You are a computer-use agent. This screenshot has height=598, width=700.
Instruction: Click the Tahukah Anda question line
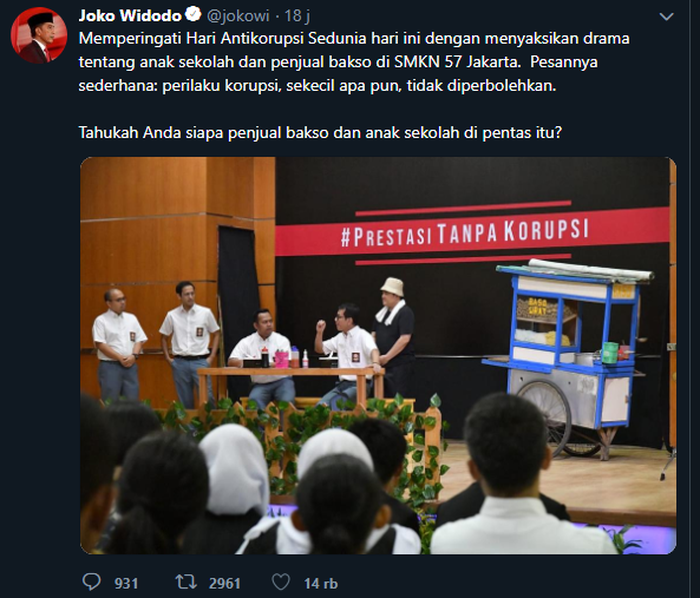pos(320,133)
